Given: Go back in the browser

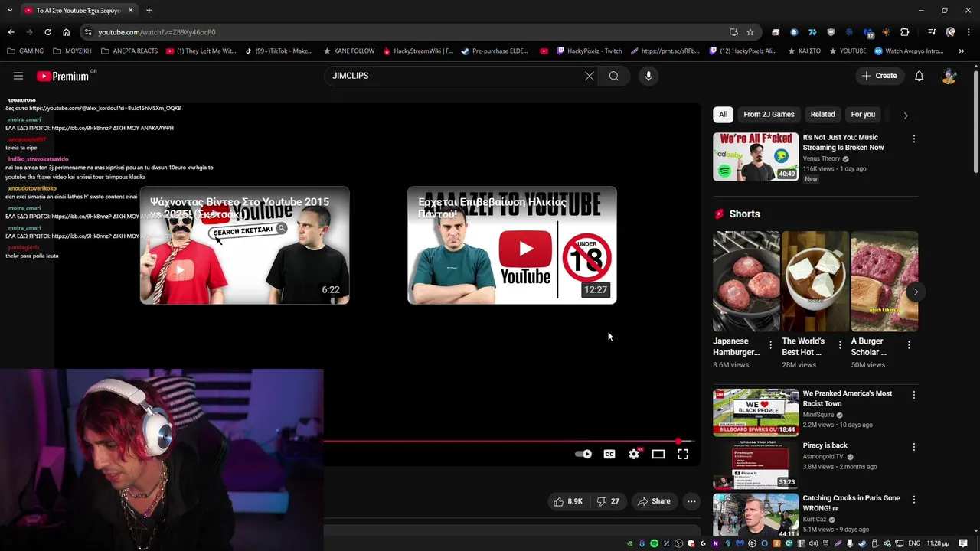Looking at the screenshot, I should point(11,32).
